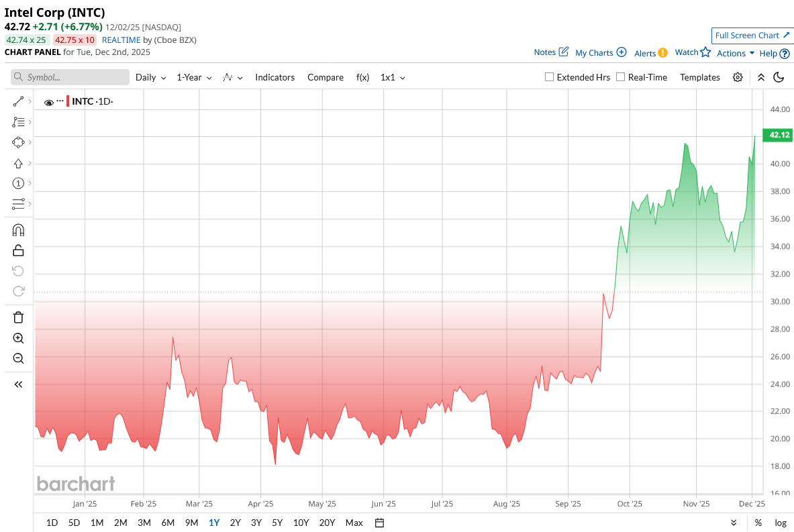Open the INTC series options ellipsis

pyautogui.click(x=60, y=101)
